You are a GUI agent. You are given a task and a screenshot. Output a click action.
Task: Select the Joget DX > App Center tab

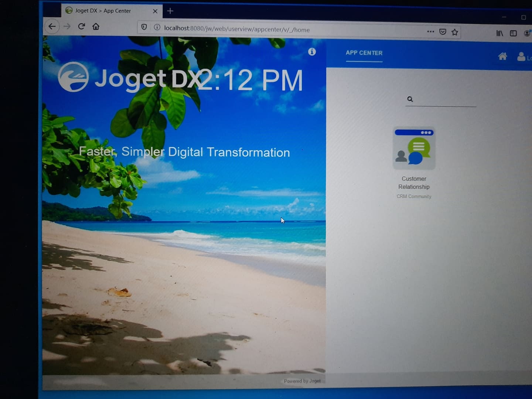pyautogui.click(x=112, y=11)
